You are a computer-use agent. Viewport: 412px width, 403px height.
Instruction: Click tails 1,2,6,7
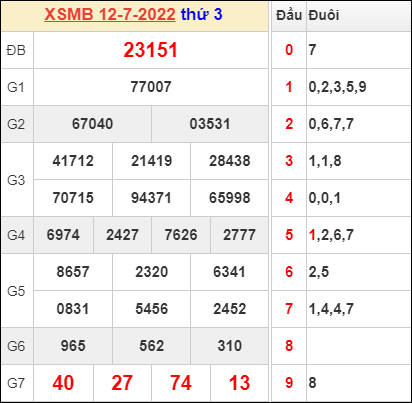point(331,235)
